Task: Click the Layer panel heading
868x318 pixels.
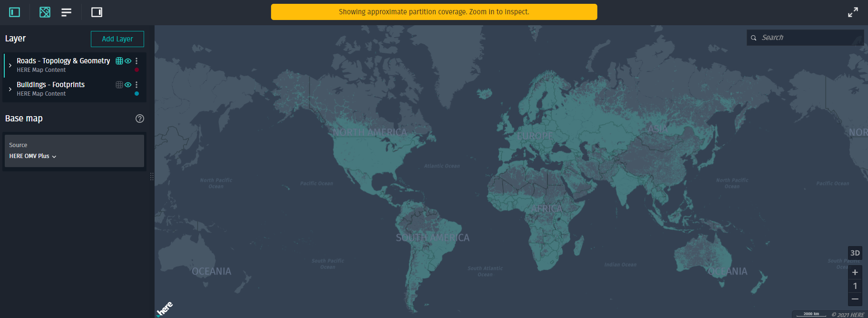Action: (x=15, y=39)
